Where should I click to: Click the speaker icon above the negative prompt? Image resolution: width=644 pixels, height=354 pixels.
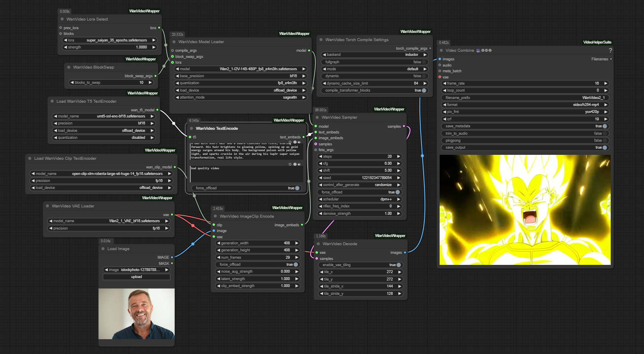pos(299,164)
